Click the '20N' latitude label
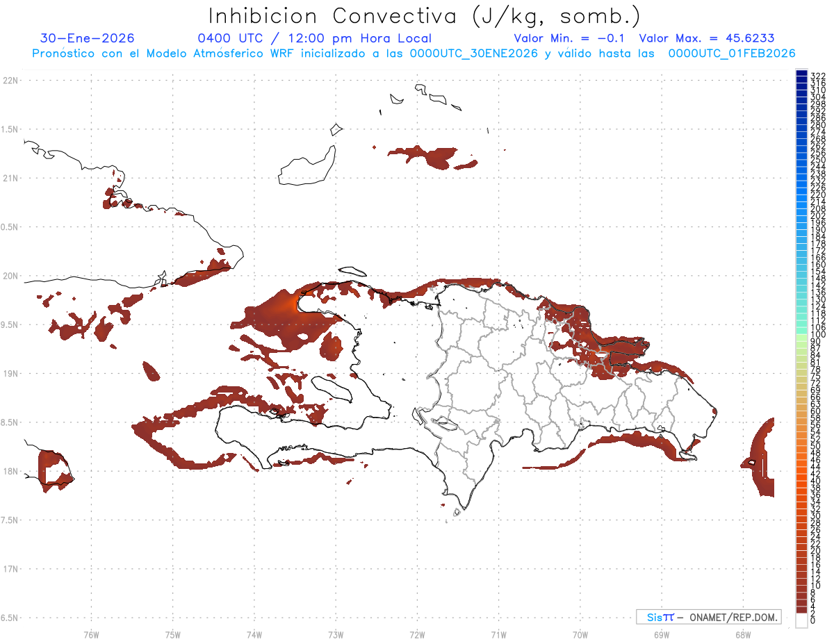Viewport: 834px width, 644px height. (x=11, y=276)
